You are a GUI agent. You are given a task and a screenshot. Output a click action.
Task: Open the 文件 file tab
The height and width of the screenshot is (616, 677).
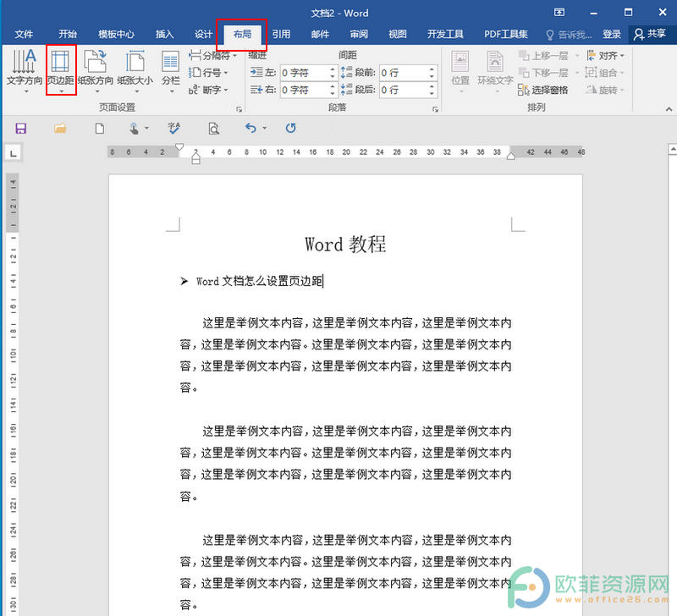click(x=24, y=34)
